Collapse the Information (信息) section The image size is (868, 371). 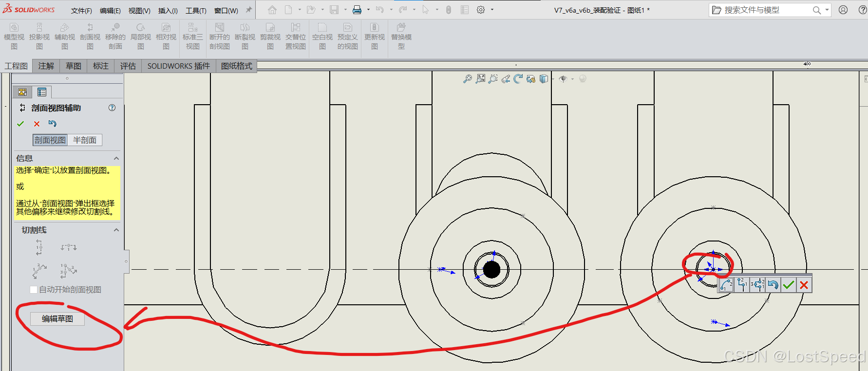(116, 158)
